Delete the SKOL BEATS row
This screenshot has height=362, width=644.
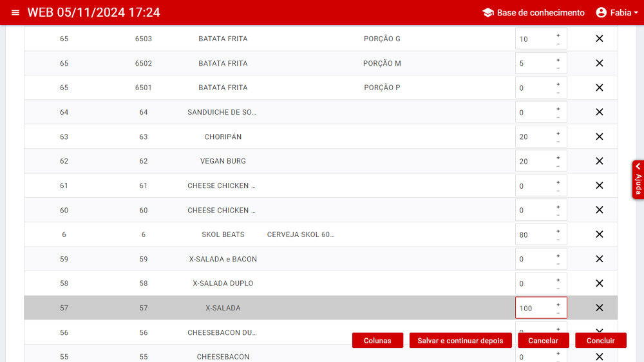pyautogui.click(x=599, y=234)
